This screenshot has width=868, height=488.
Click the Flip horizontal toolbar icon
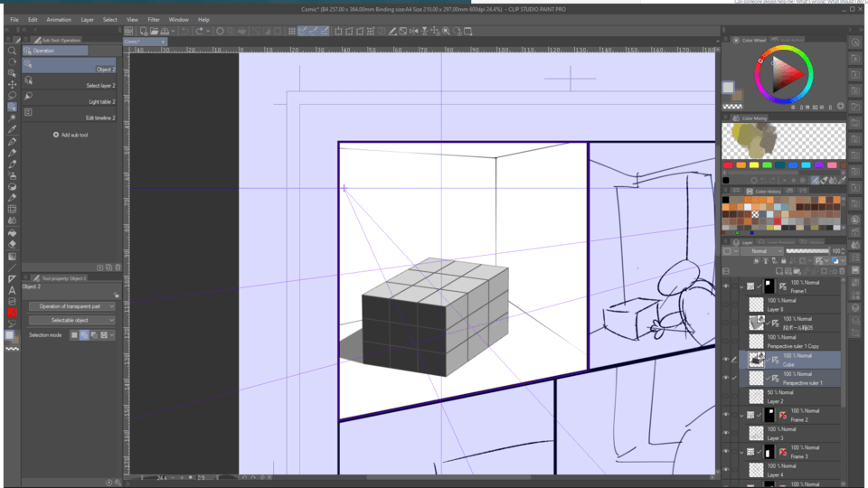pos(413,31)
